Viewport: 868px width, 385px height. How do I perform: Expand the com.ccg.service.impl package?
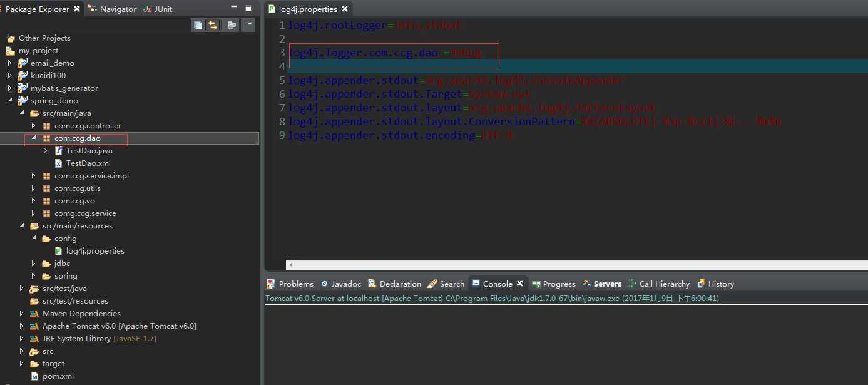[34, 175]
